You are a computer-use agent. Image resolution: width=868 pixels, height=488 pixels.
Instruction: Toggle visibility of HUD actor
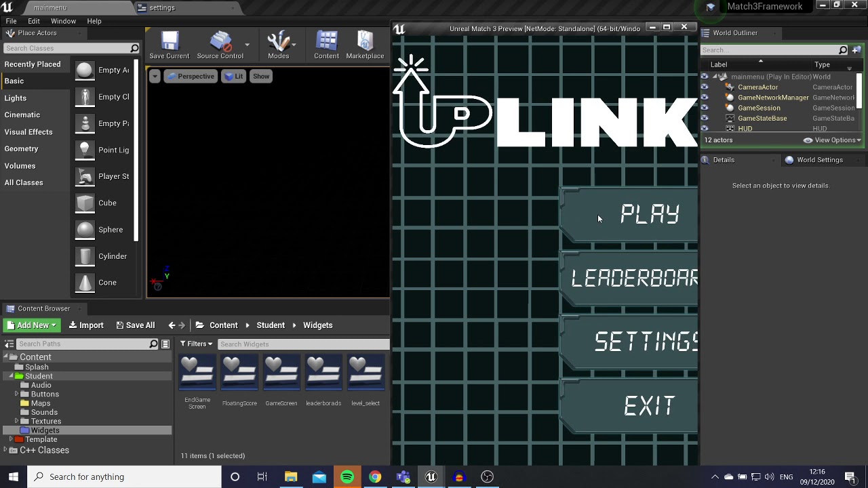tap(705, 129)
